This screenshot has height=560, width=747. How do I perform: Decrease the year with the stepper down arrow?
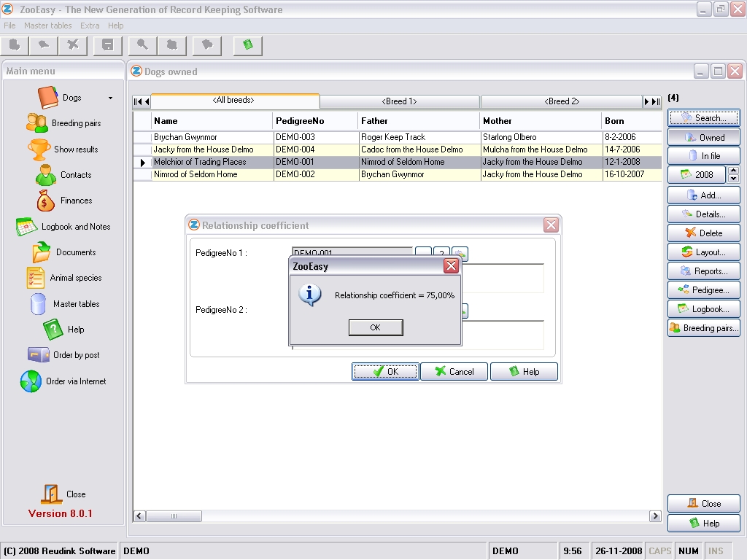click(734, 179)
